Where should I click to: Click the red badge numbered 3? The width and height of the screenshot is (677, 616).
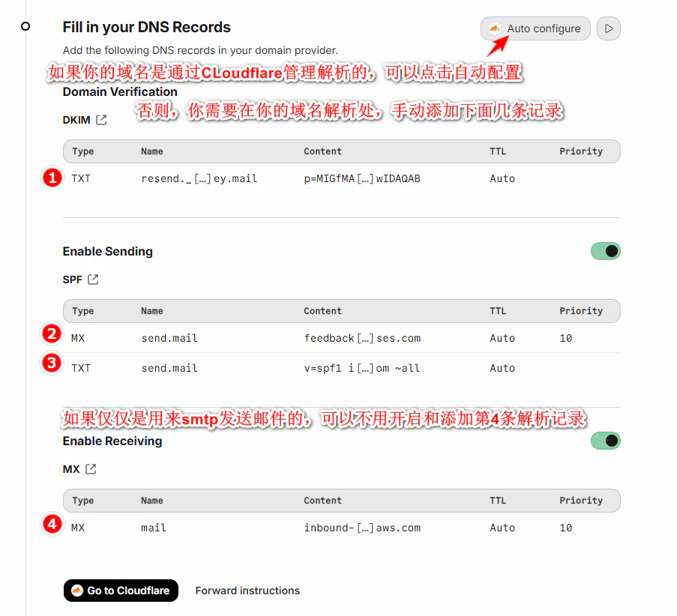[51, 363]
